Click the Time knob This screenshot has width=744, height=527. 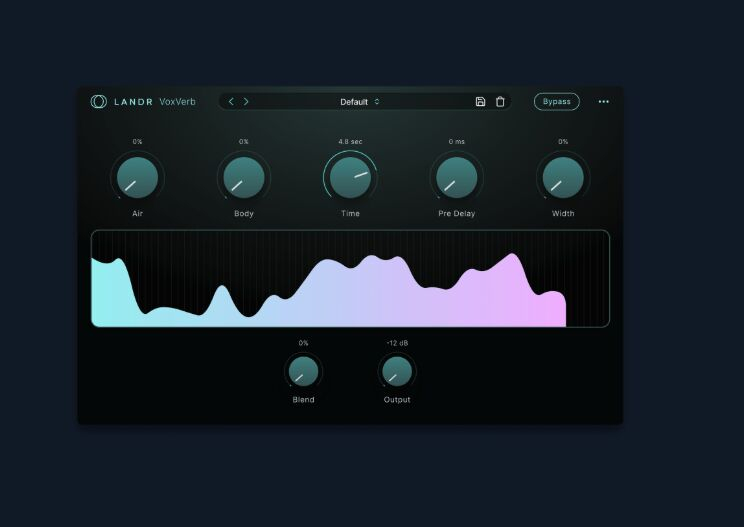pos(350,177)
